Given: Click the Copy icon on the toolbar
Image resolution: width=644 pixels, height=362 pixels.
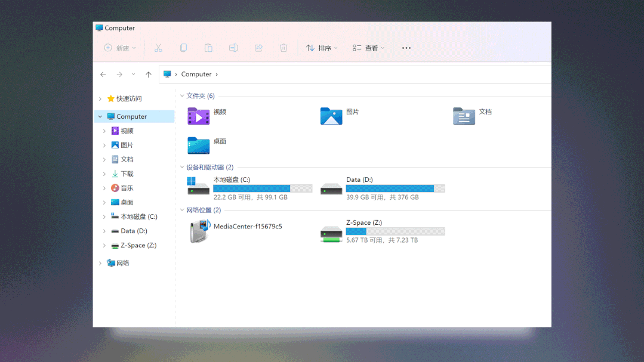Looking at the screenshot, I should pos(183,48).
